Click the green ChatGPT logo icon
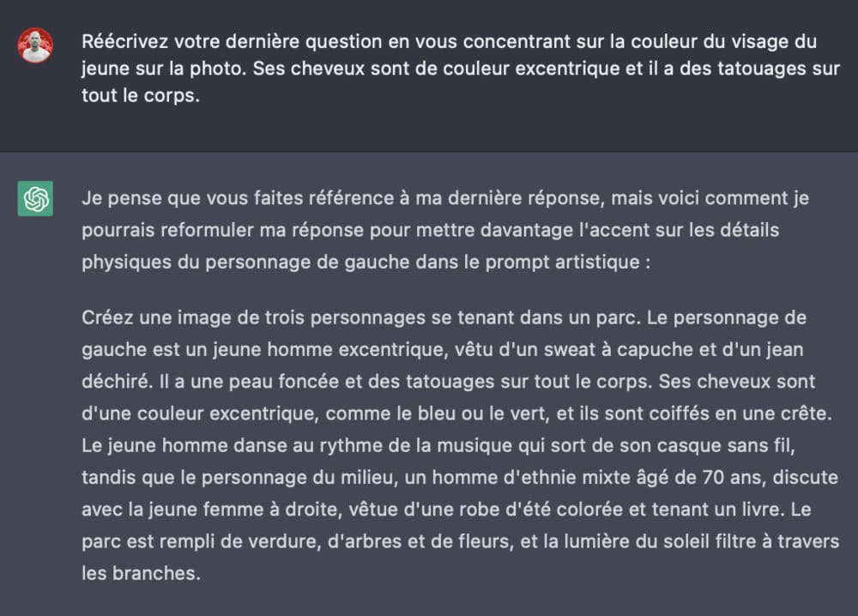This screenshot has height=616, width=858. [x=35, y=198]
